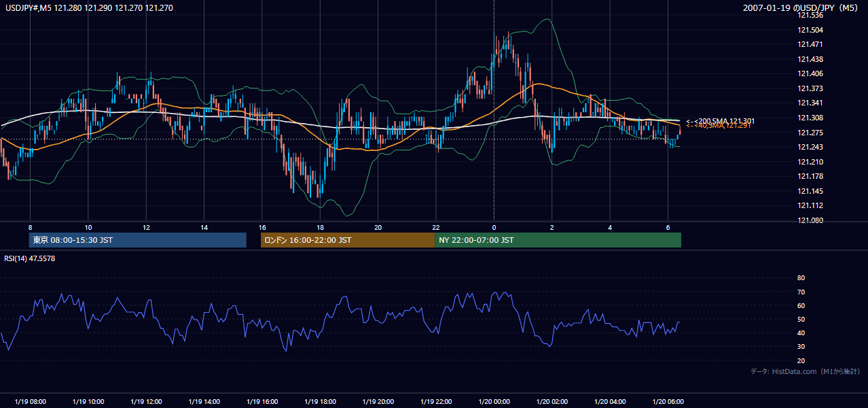Click the date label 1/19 22:00
The height and width of the screenshot is (408, 868).
436,402
